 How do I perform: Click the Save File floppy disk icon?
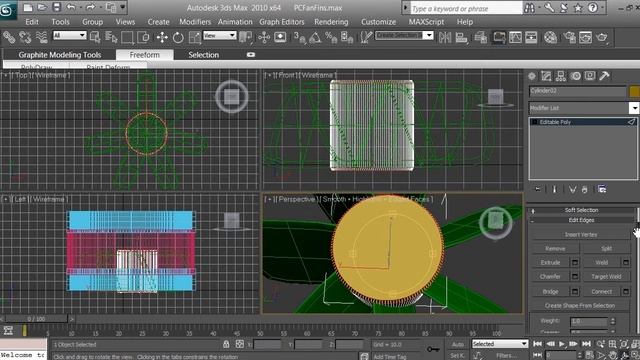pos(56,7)
